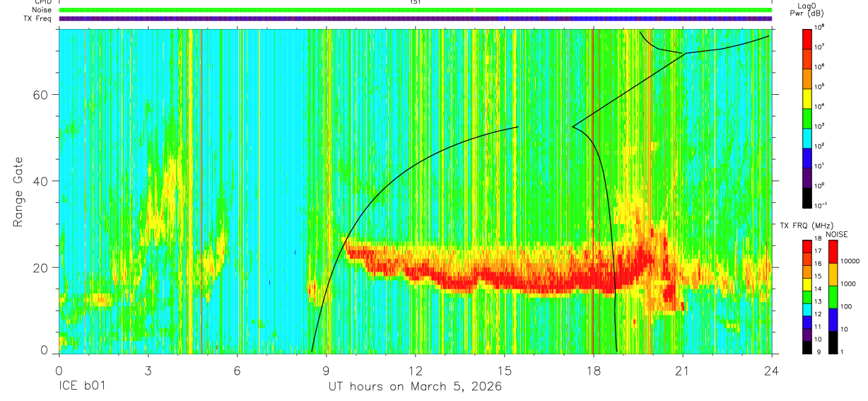The image size is (868, 401).
Task: Click the x-axis tick label 18
Action: (x=594, y=370)
